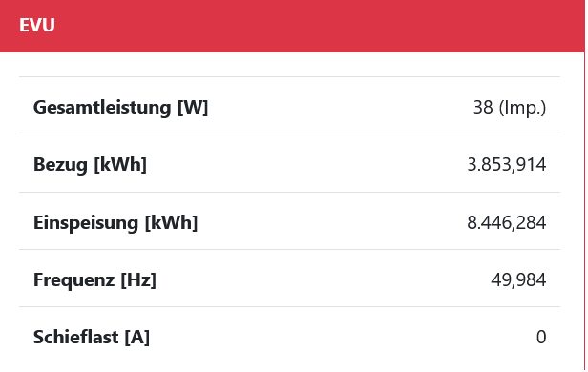Select the Einspeisung value 8.446,284
This screenshot has height=372, width=588.
(506, 223)
